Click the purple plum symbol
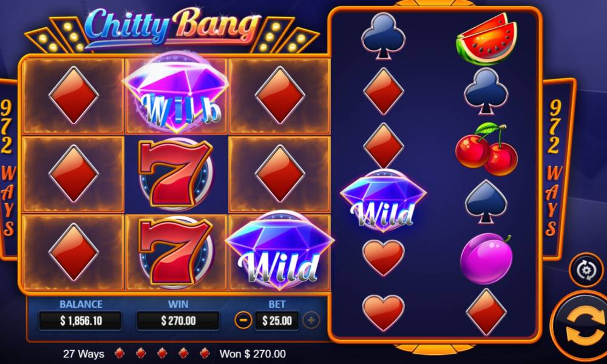The width and height of the screenshot is (607, 364). pos(487,258)
